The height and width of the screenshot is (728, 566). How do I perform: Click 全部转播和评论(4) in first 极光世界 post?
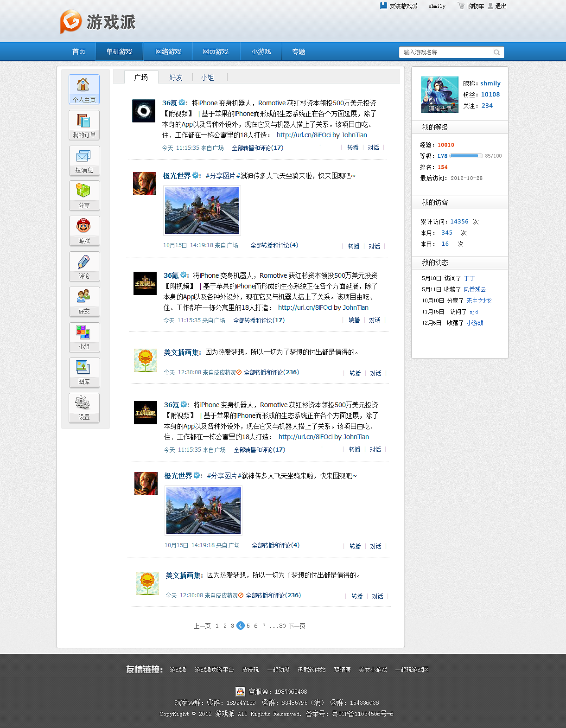point(274,245)
